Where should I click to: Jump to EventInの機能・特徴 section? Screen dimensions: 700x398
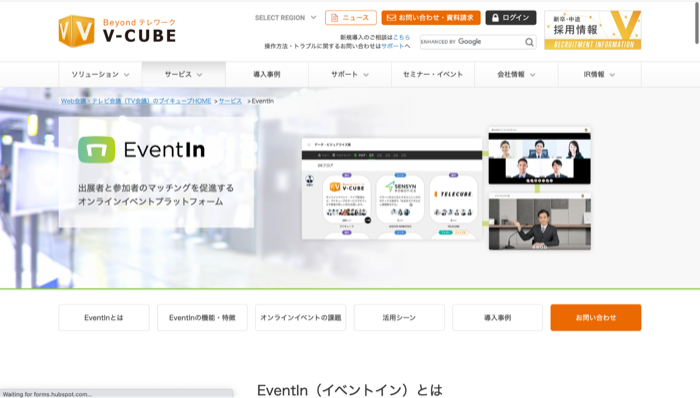tap(202, 318)
